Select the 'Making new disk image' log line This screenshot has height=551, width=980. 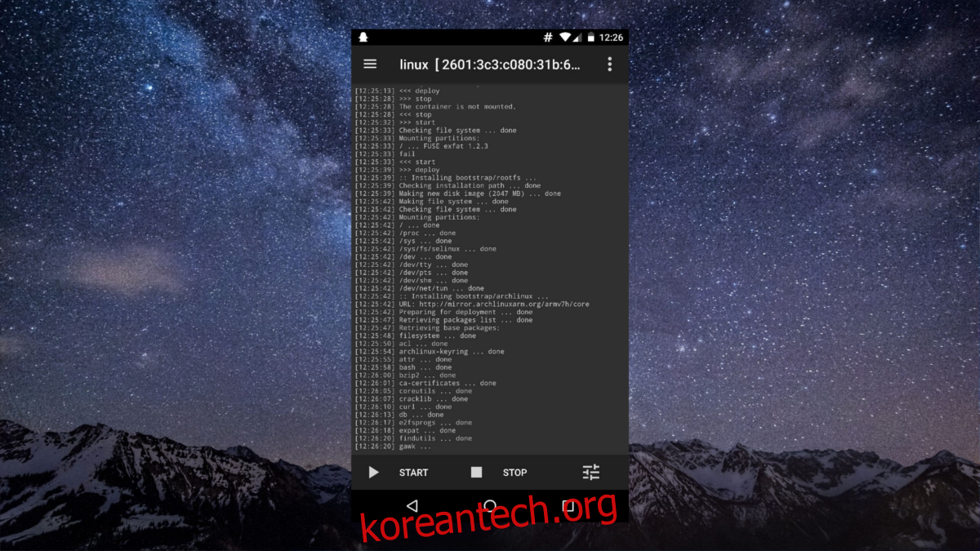(479, 193)
